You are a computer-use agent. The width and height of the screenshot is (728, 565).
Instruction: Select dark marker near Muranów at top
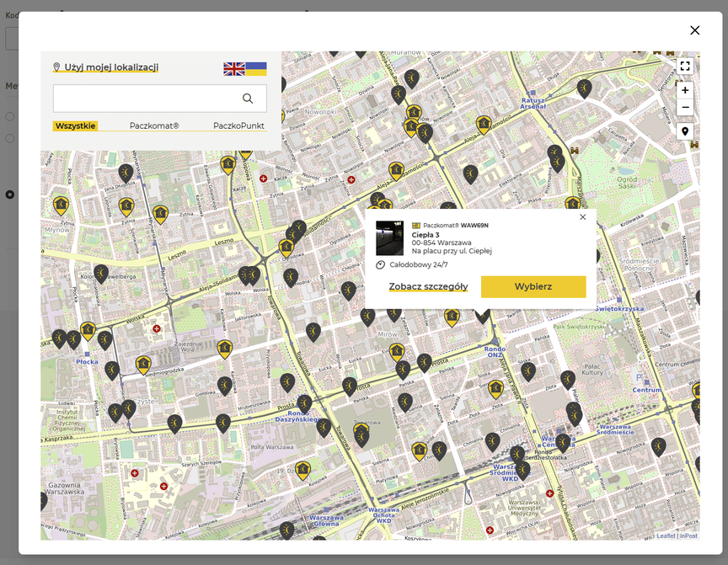411,78
